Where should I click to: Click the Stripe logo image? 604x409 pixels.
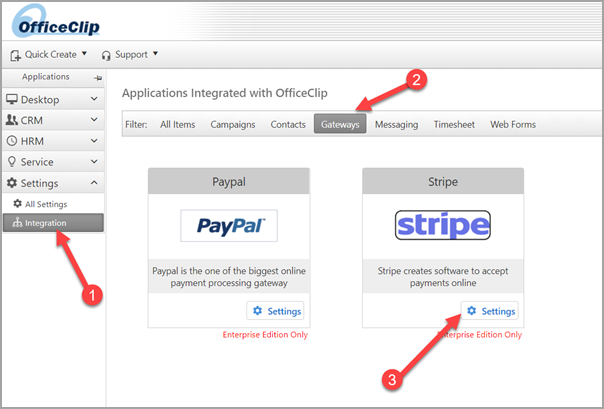click(x=443, y=225)
